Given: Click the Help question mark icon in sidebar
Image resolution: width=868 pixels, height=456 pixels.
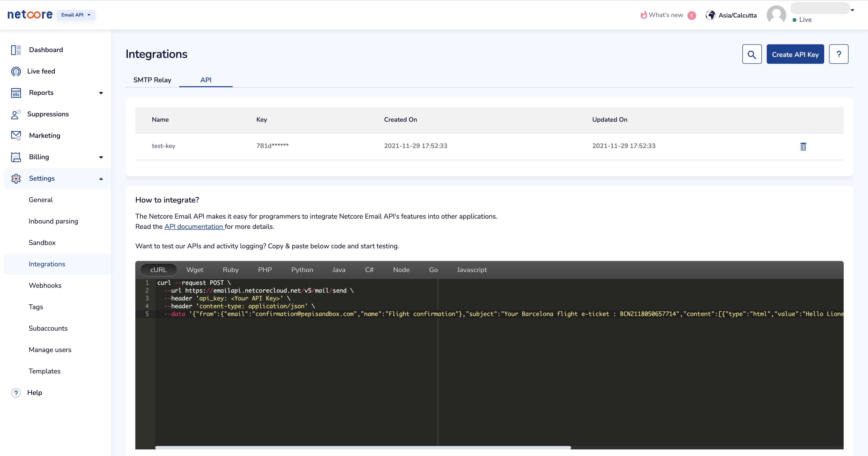Looking at the screenshot, I should pos(16,393).
